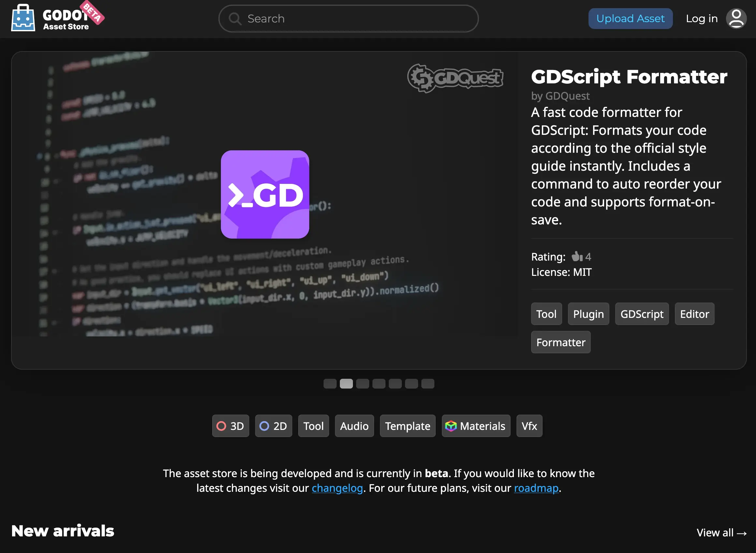Go to seventh carousel slide indicator

[x=428, y=384]
